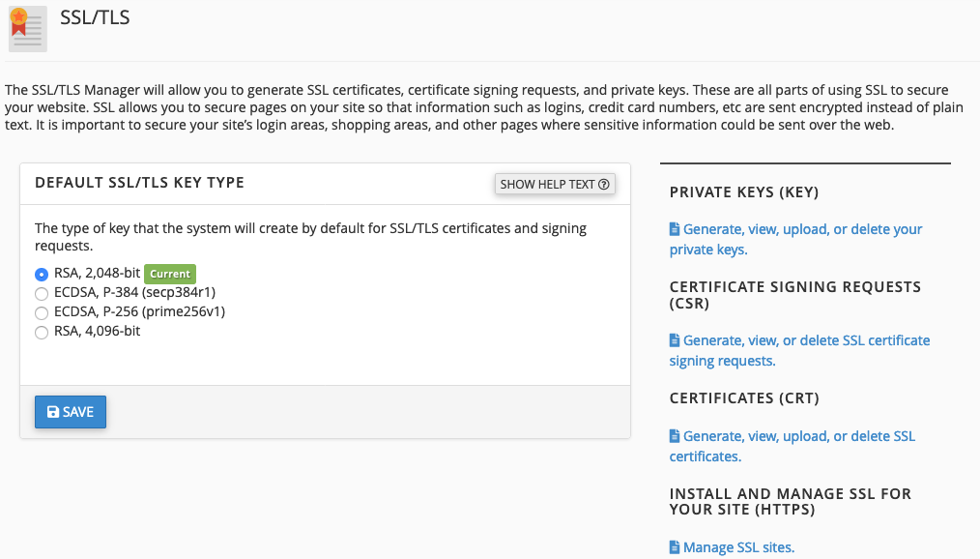Click the green Current badge

[x=170, y=274]
